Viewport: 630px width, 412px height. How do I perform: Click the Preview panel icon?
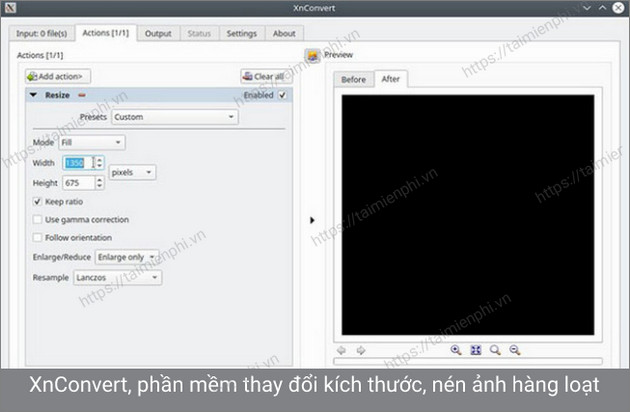click(x=313, y=56)
